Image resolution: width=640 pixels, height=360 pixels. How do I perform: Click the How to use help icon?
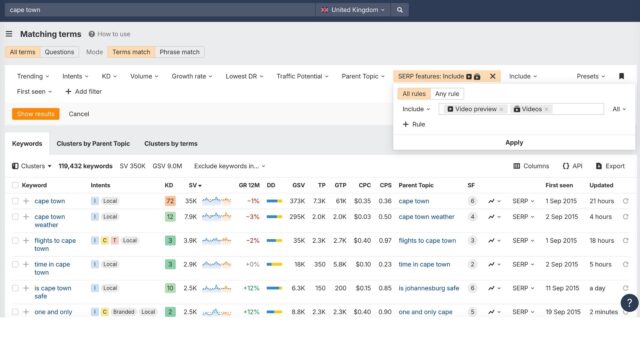pyautogui.click(x=92, y=34)
